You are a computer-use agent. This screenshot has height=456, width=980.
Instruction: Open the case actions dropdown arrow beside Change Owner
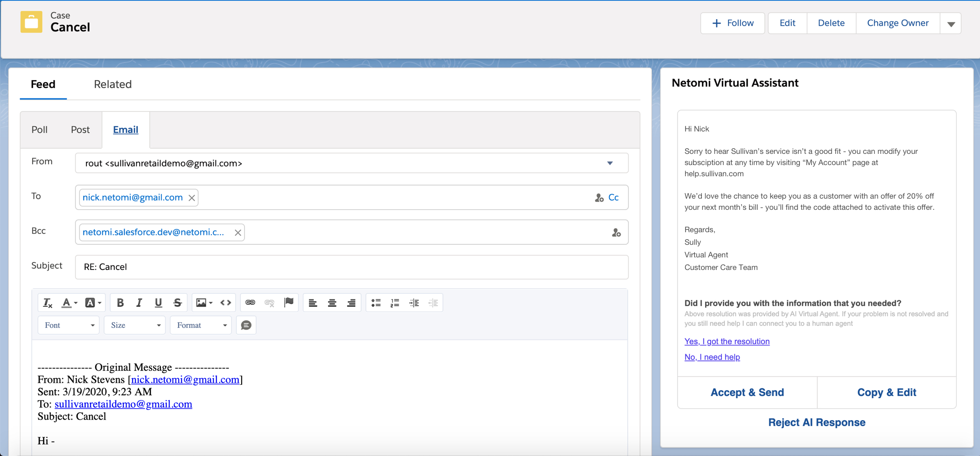951,24
